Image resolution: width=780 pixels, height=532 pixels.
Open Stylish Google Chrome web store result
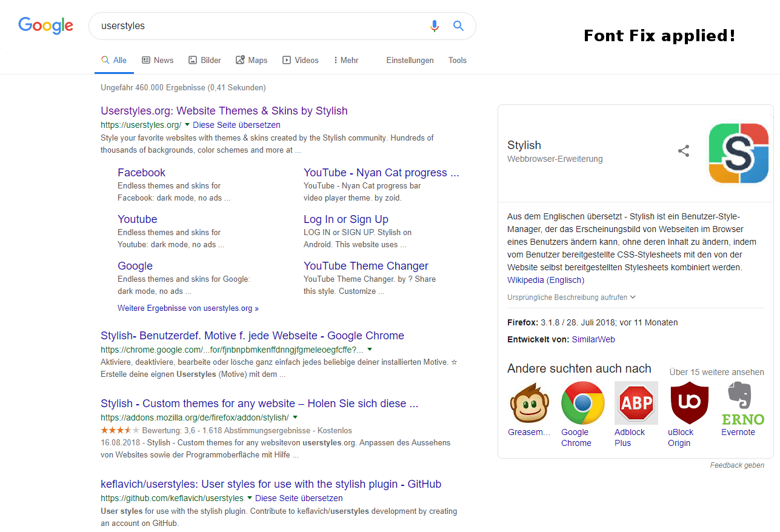click(x=252, y=336)
